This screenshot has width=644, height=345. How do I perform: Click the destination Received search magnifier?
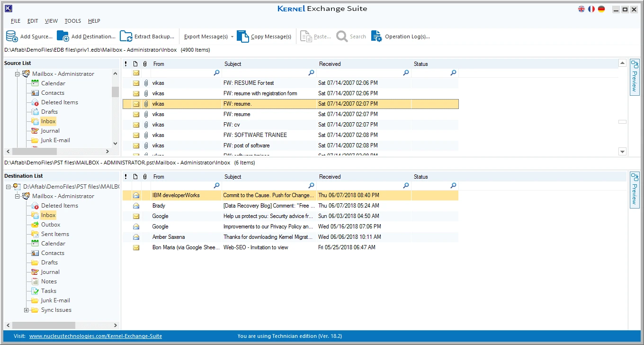(406, 186)
